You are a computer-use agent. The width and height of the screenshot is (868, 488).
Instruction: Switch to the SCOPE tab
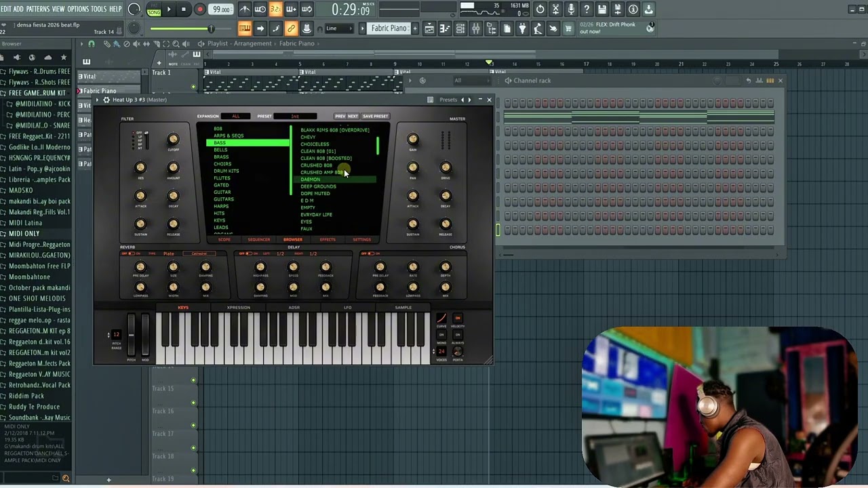(224, 240)
